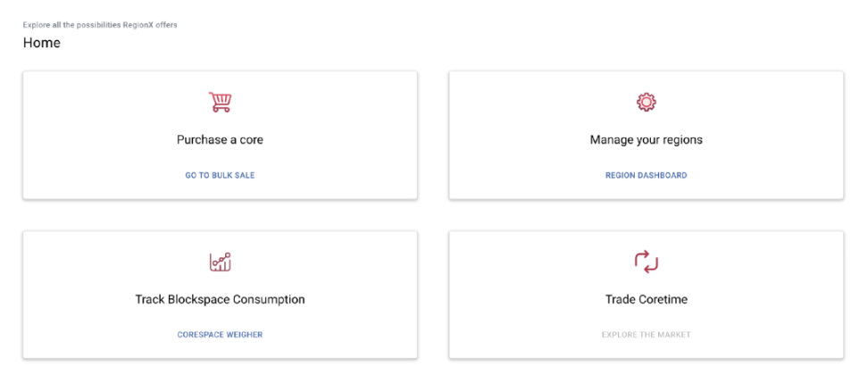
Task: Click the shopping cart icon
Action: [x=220, y=103]
